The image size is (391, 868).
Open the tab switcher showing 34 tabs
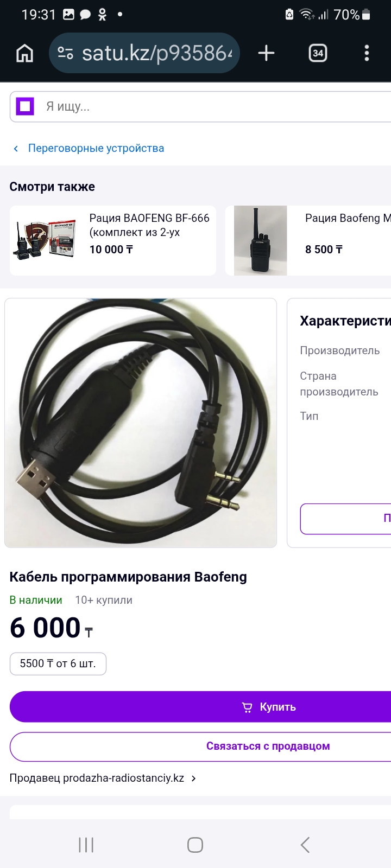coord(318,53)
